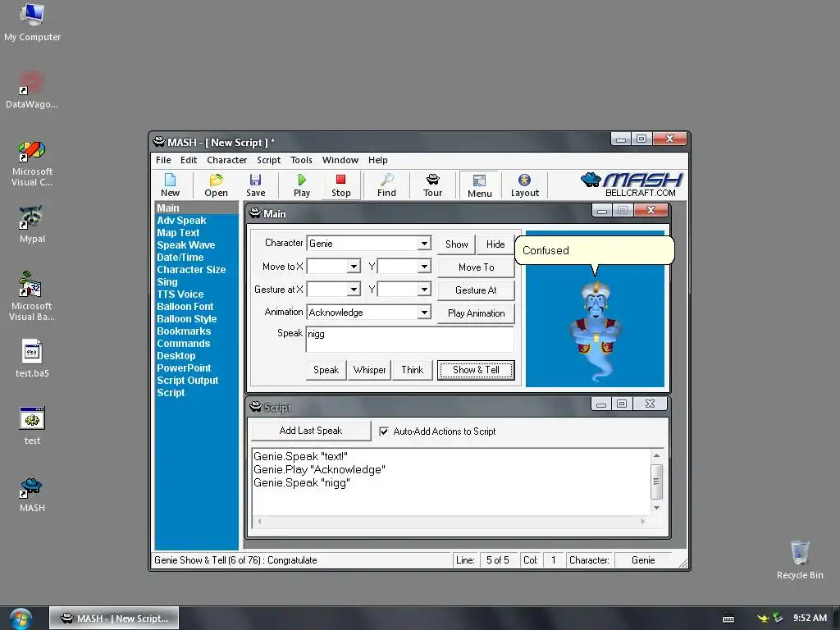Expand the Character Genie dropdown
This screenshot has height=630, width=840.
pos(424,243)
